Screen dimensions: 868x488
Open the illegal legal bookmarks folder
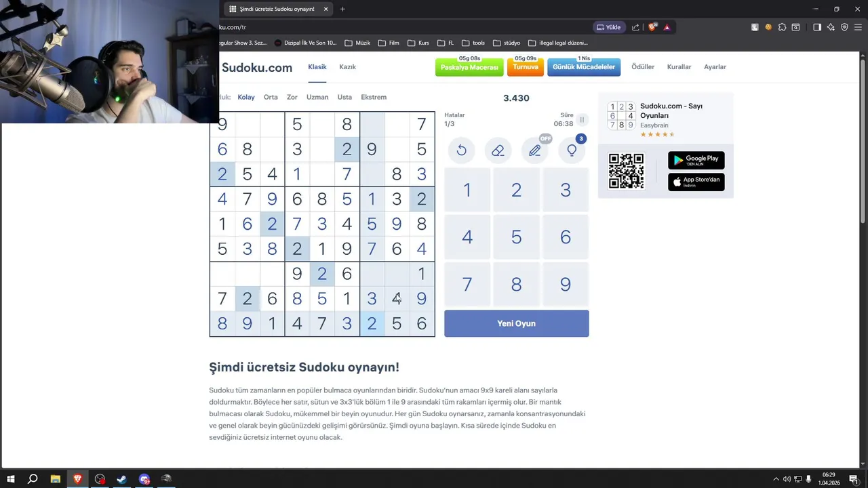click(557, 43)
